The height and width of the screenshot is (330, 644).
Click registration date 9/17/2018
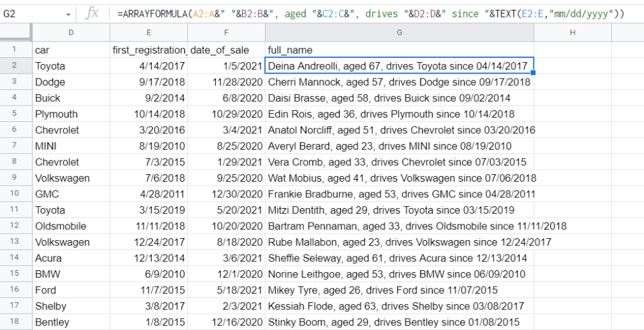148,82
